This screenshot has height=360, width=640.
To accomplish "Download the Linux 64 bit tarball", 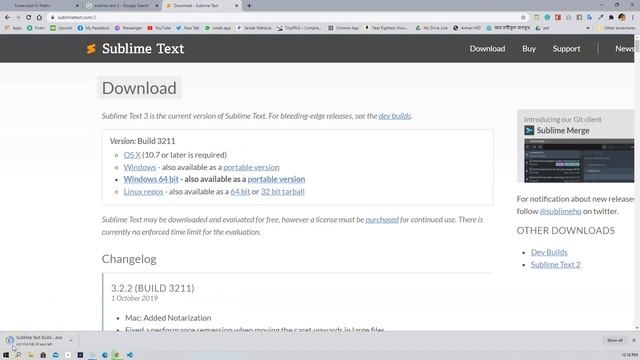I will click(240, 191).
